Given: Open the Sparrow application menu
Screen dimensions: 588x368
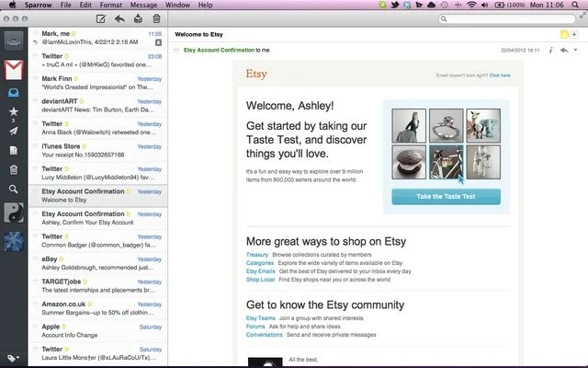Looking at the screenshot, I should (39, 5).
